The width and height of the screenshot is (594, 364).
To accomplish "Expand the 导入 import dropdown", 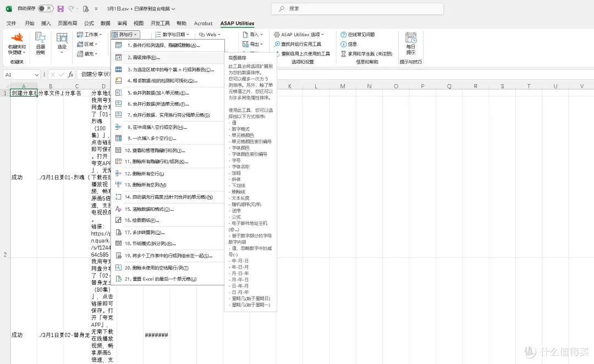I will point(252,35).
